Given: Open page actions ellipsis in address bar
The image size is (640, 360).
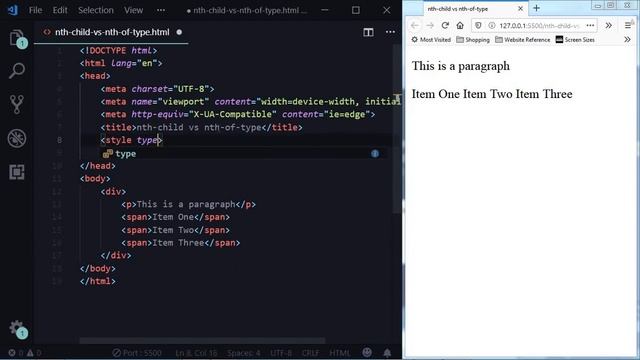Looking at the screenshot, I should [590, 25].
